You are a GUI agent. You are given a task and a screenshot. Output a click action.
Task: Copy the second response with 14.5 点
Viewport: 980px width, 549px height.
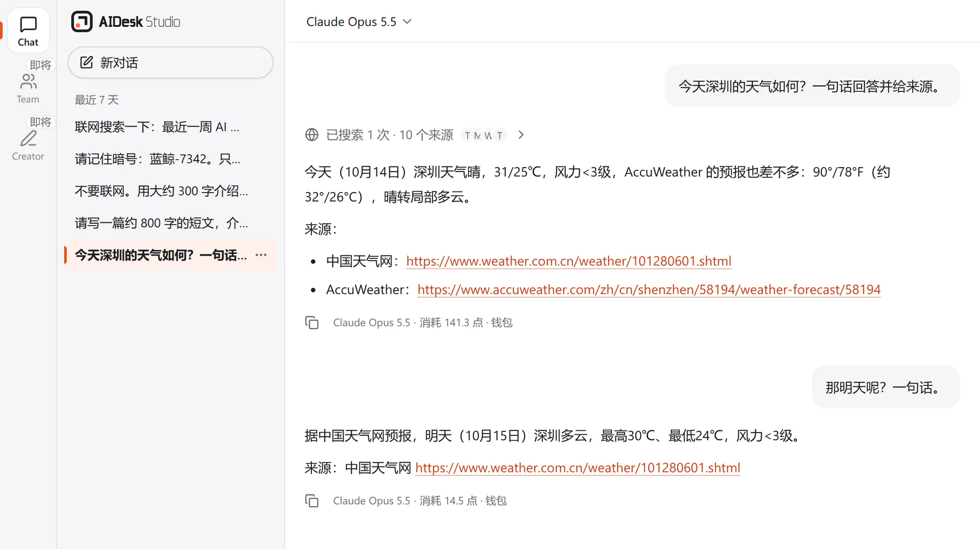[x=312, y=501]
